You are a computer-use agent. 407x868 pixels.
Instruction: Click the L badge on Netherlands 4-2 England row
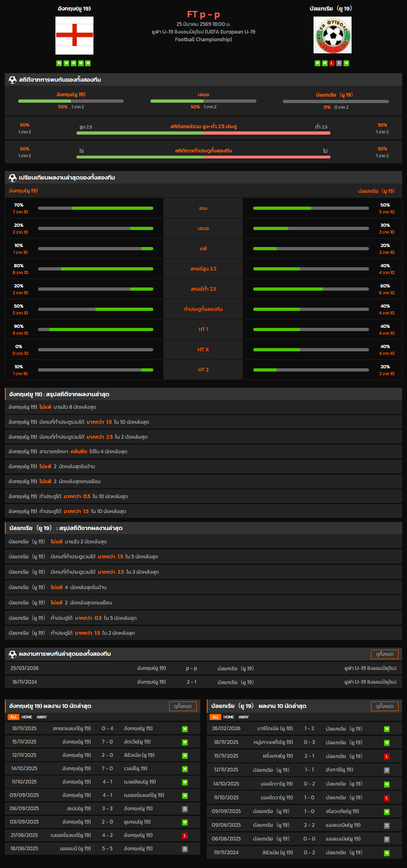click(x=185, y=836)
